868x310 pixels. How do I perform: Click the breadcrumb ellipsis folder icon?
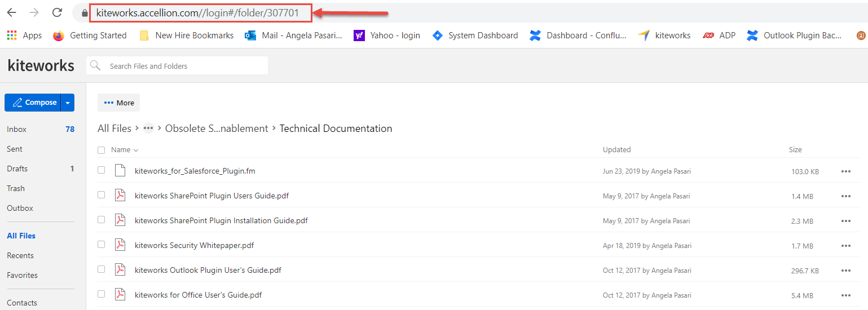click(x=148, y=128)
